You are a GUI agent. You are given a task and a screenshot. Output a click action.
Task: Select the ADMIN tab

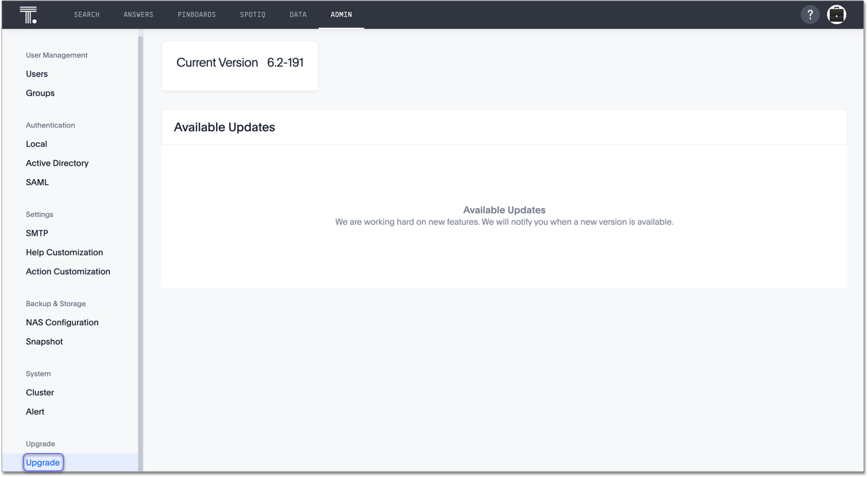341,14
